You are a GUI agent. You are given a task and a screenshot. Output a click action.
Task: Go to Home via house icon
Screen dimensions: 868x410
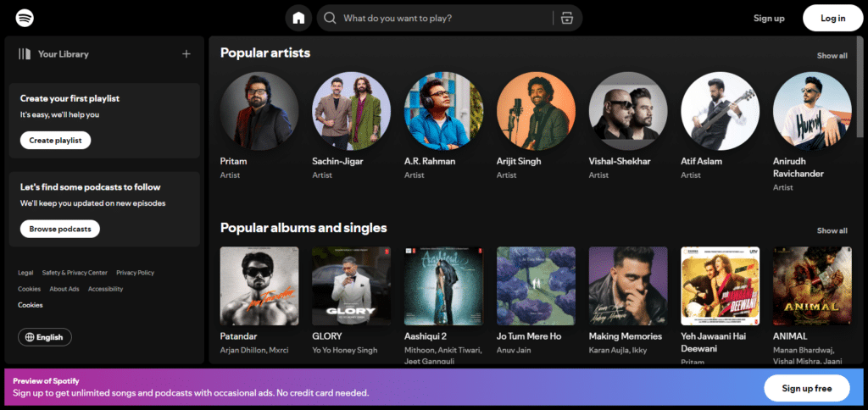[x=298, y=19]
